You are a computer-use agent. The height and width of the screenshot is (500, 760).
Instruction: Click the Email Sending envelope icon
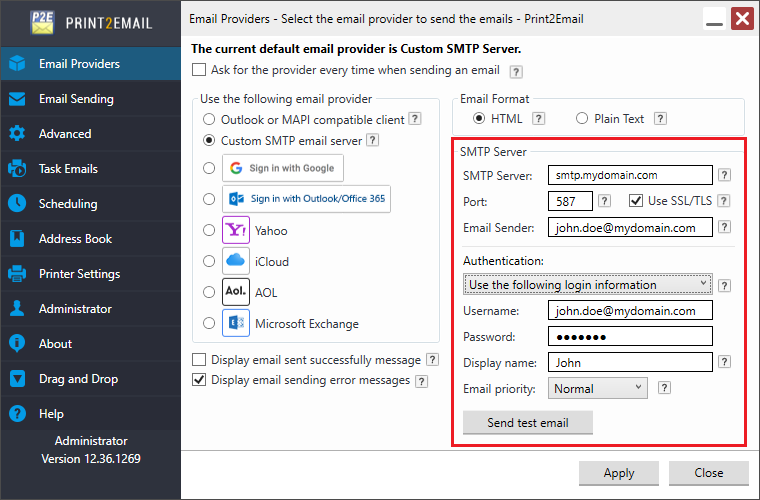click(x=17, y=99)
